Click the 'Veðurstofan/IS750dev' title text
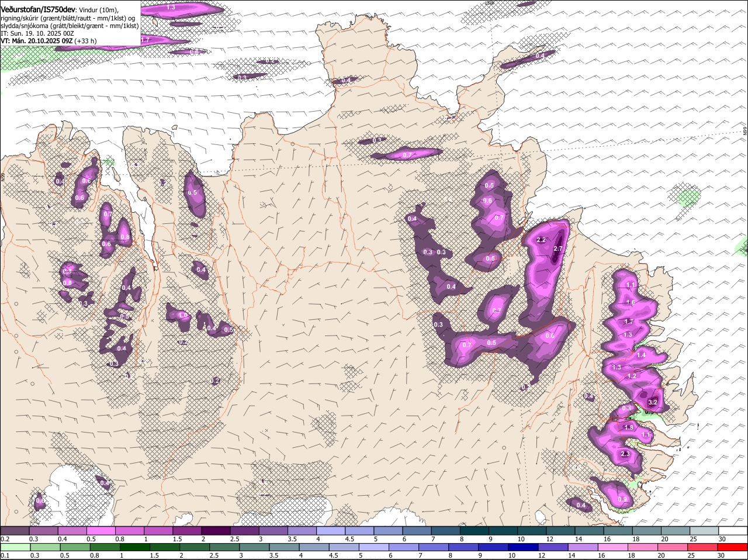This screenshot has width=748, height=560. [38, 9]
